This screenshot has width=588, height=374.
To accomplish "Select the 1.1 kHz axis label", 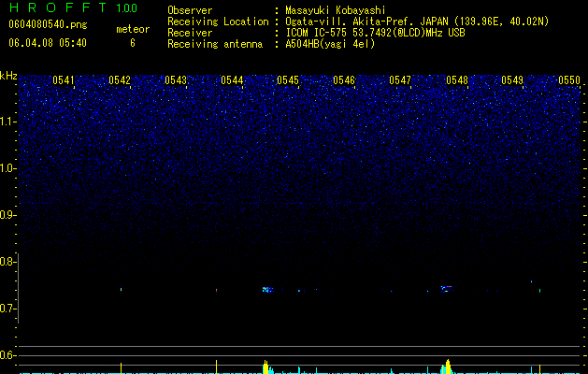I will [7, 122].
